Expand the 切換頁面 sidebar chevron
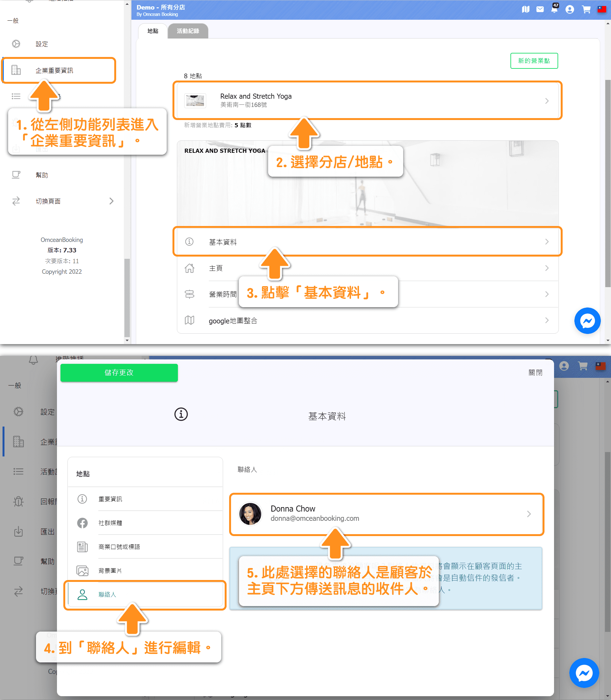This screenshot has width=611, height=700. (x=111, y=201)
